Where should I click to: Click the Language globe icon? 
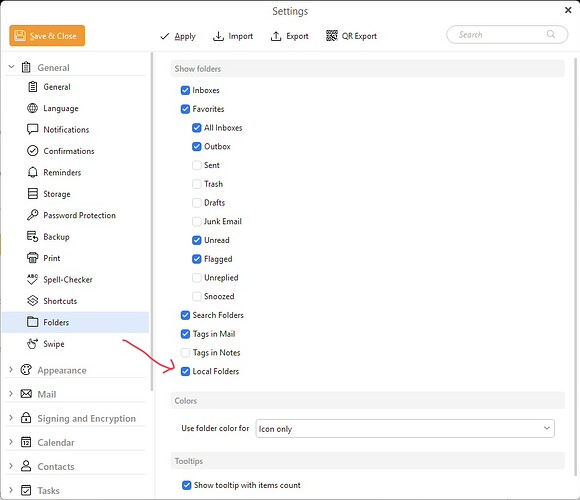tap(33, 108)
